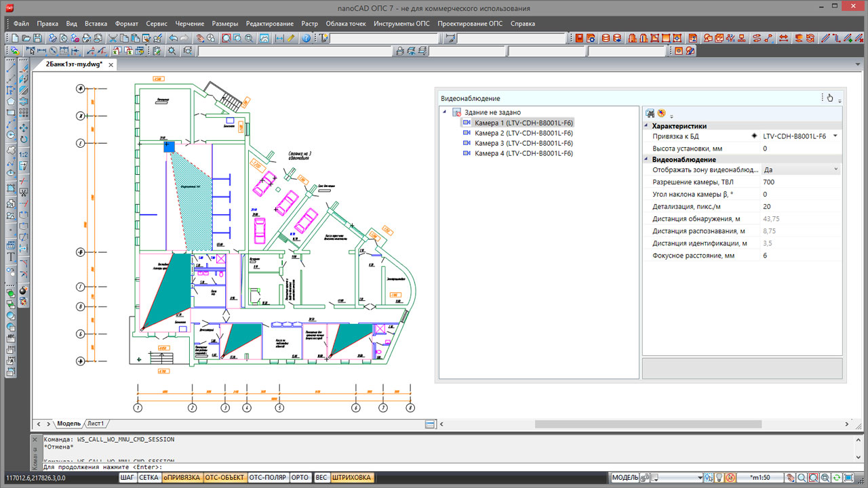
Task: Collapse the Здание не задано tree node
Action: [444, 113]
